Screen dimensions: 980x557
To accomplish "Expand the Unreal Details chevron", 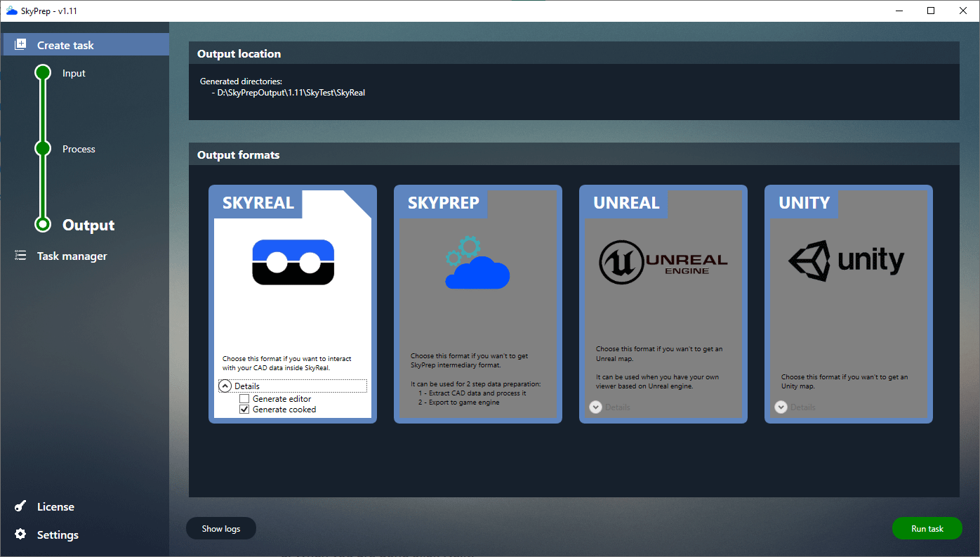I will 595,407.
